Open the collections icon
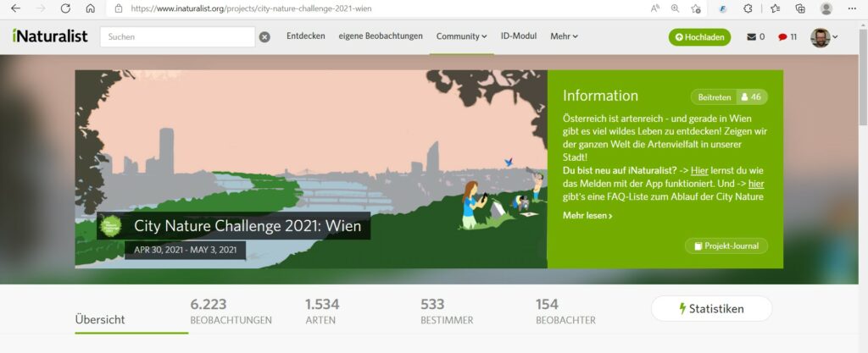This screenshot has width=868, height=353. coord(800,8)
